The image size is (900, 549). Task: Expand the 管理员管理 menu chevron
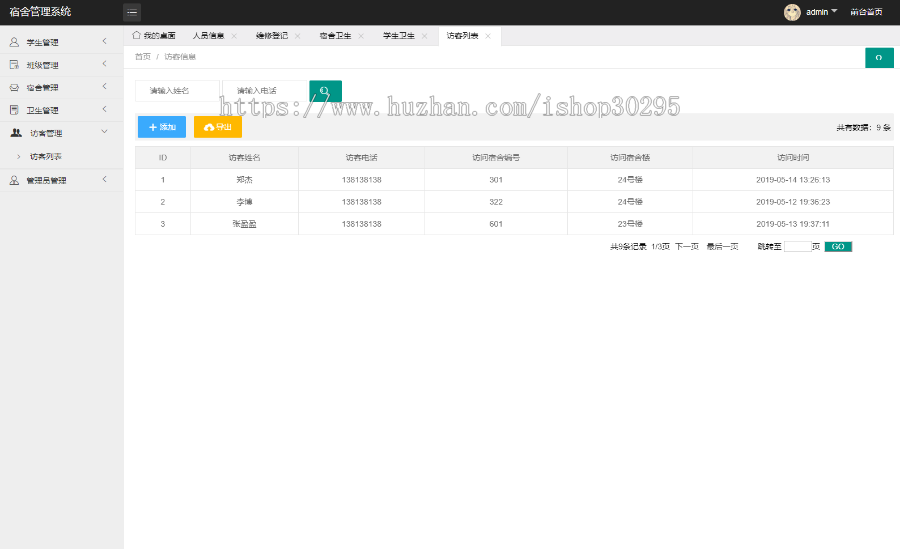pyautogui.click(x=104, y=179)
